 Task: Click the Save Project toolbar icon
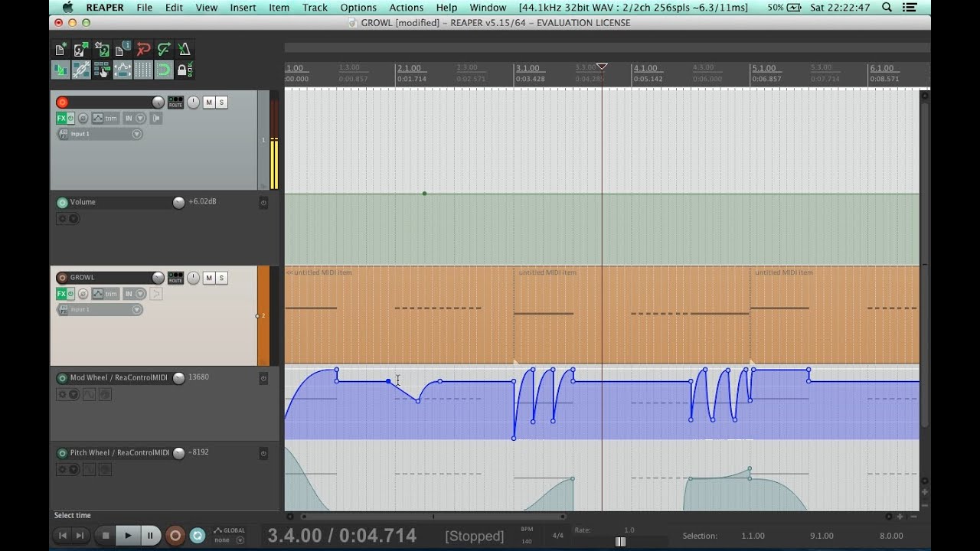pos(102,50)
